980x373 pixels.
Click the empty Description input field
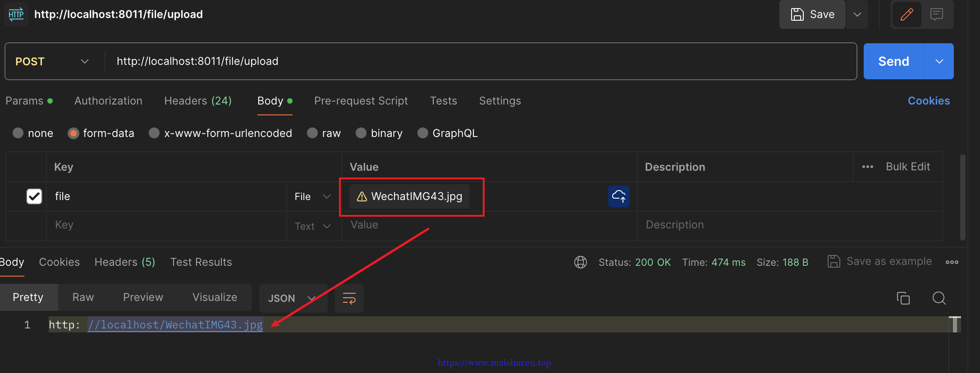(x=790, y=225)
